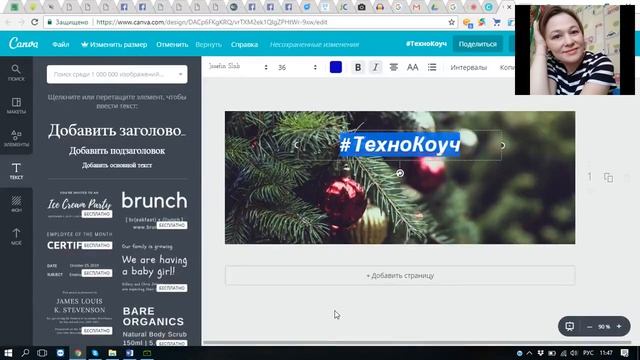This screenshot has width=640, height=360.
Task: Open the Справка help menu
Action: (244, 44)
